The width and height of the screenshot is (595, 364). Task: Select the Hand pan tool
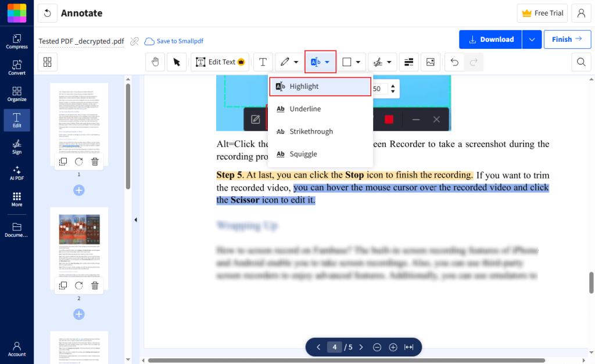(155, 62)
